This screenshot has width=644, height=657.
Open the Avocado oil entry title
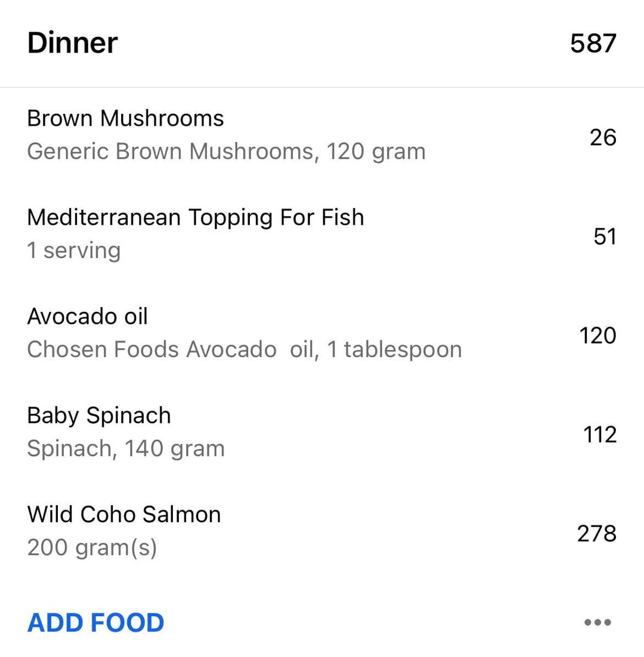87,316
